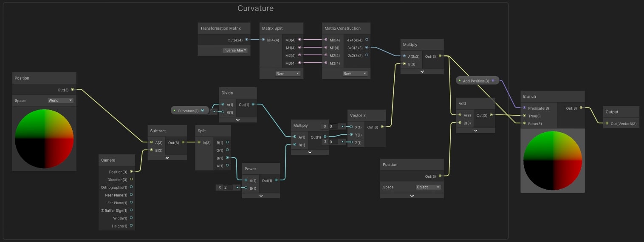644x242 pixels.
Task: Click the Split node's B(1) output port
Action: point(227,158)
